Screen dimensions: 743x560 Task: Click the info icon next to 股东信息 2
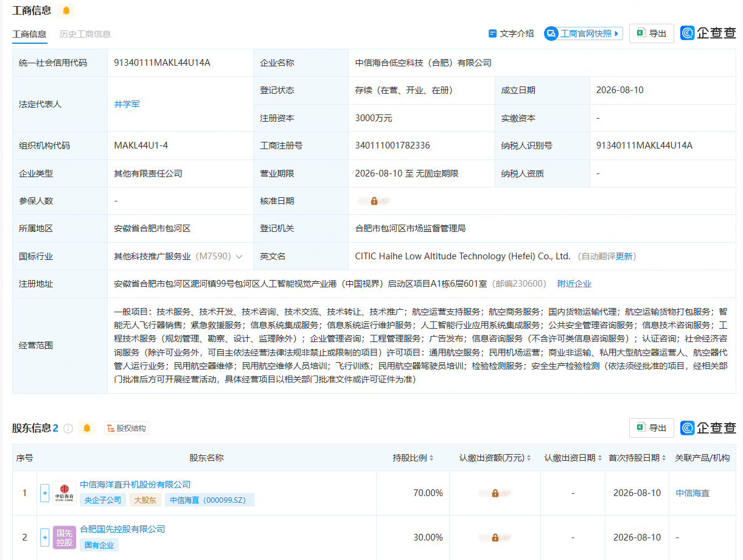tap(68, 429)
